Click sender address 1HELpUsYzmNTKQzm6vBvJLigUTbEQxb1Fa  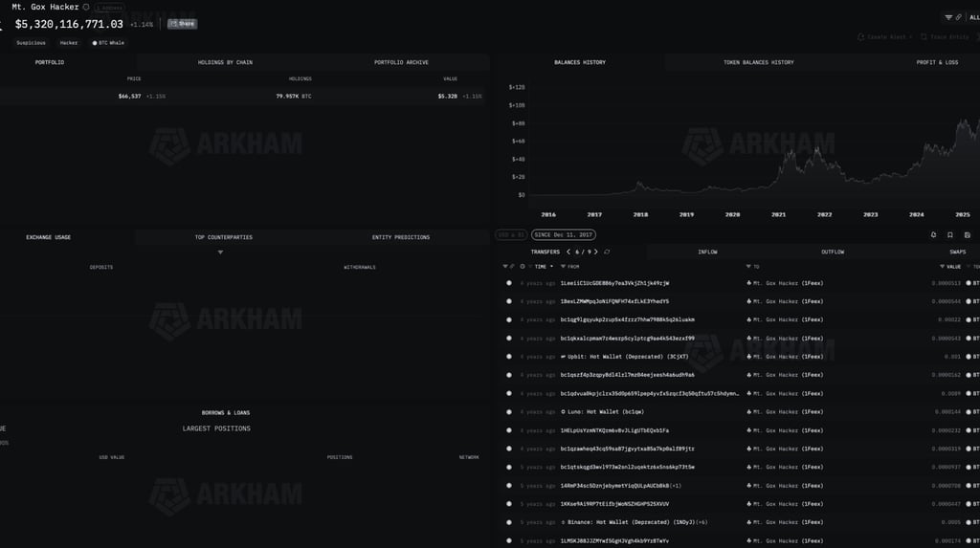(x=614, y=430)
